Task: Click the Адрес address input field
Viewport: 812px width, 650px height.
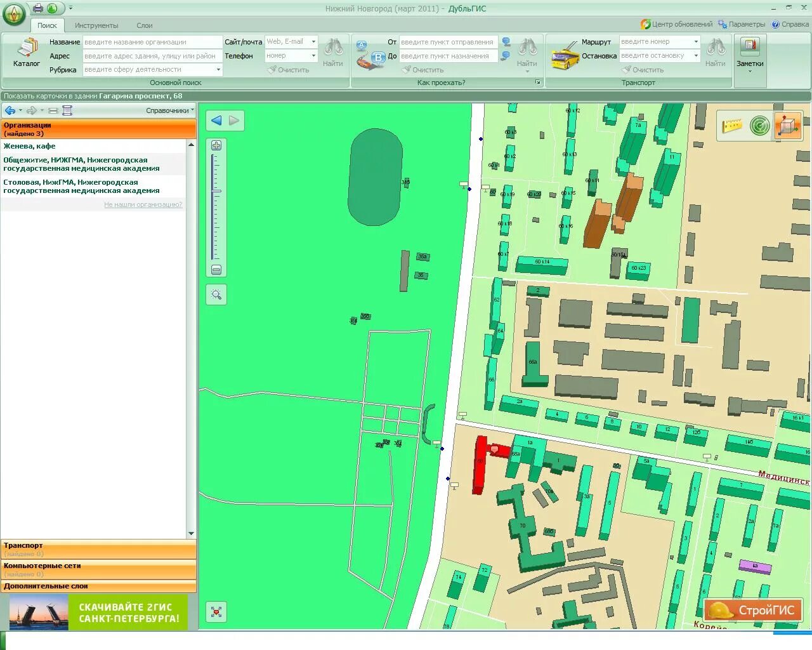Action: pyautogui.click(x=152, y=56)
